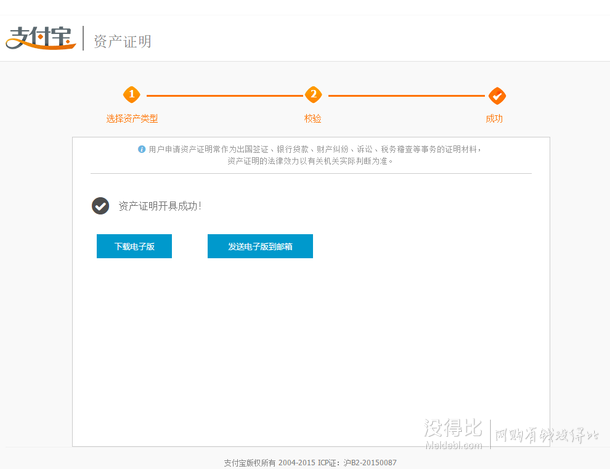610x469 pixels.
Task: Click footer copyright 支付宝版权所有 2004-2015
Action: [269, 463]
